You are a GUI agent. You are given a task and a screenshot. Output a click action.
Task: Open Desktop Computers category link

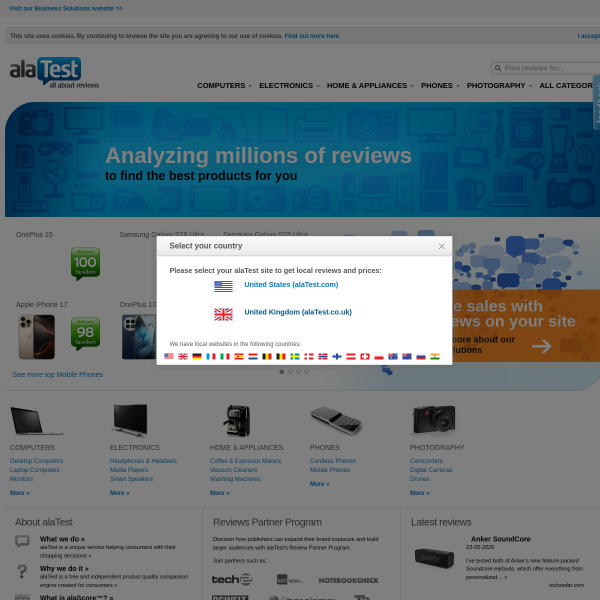[36, 461]
